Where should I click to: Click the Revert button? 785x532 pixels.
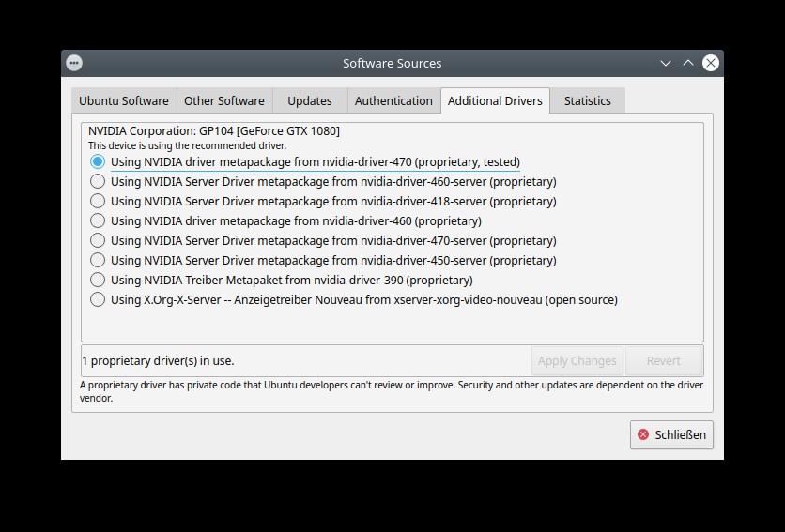tap(663, 361)
